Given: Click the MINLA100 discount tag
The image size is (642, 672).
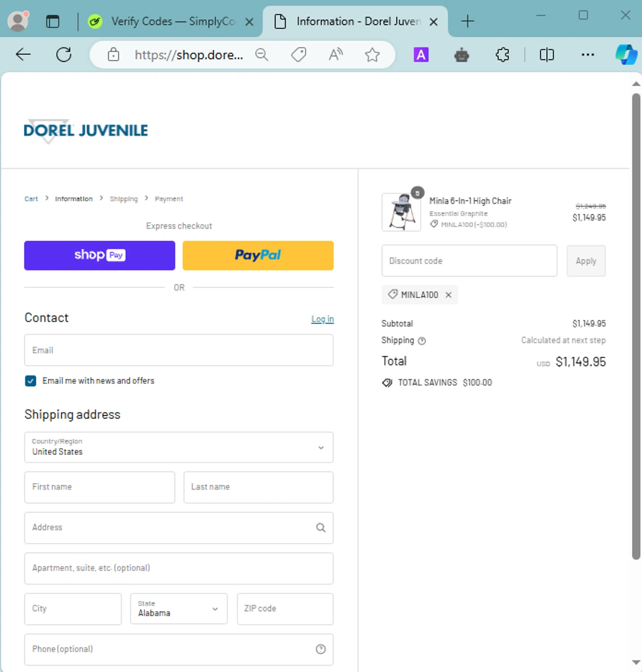Looking at the screenshot, I should (x=419, y=295).
